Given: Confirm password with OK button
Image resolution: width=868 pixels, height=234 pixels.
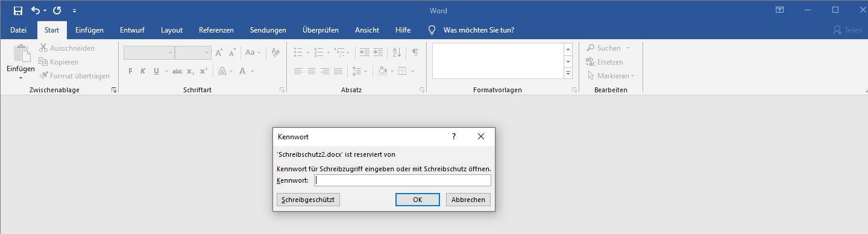Looking at the screenshot, I should [418, 200].
